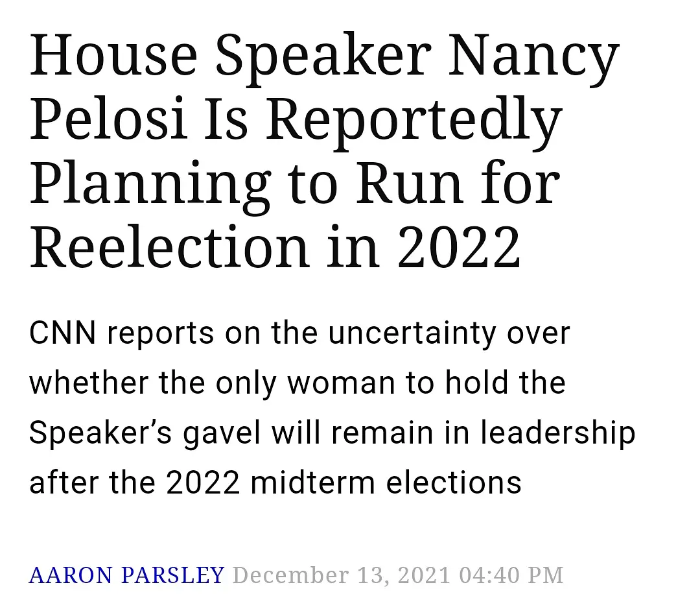Click the word "elections" in the subheading
Screen dimensions: 700x609
coord(454,483)
